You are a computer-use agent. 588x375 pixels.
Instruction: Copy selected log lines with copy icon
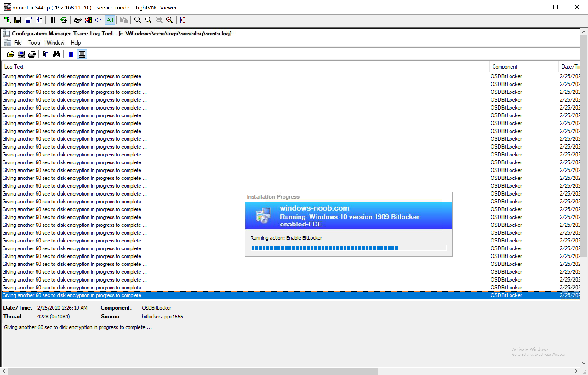coord(46,54)
